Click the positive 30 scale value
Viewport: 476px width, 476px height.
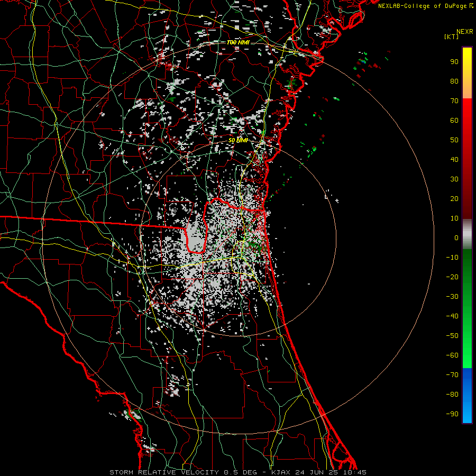click(454, 179)
